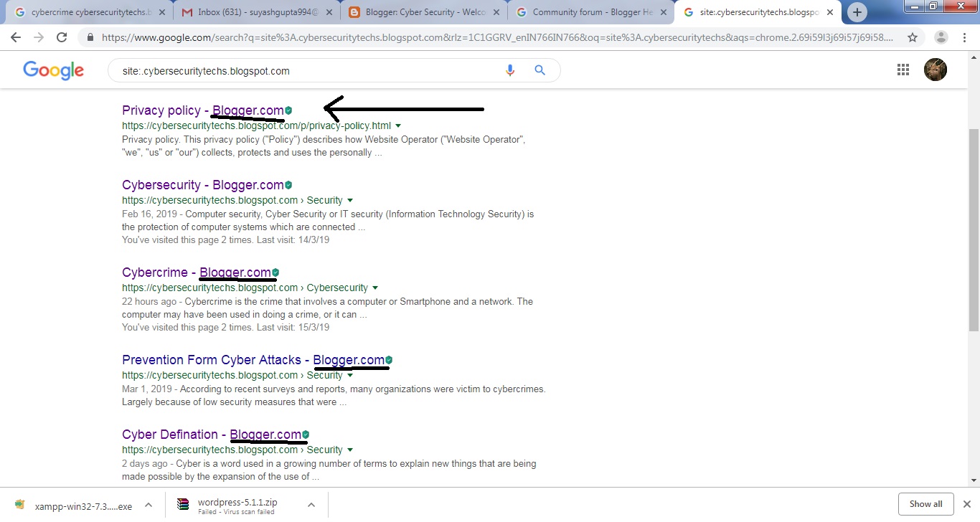Click the Show all downloads button
980x522 pixels.
(x=925, y=504)
